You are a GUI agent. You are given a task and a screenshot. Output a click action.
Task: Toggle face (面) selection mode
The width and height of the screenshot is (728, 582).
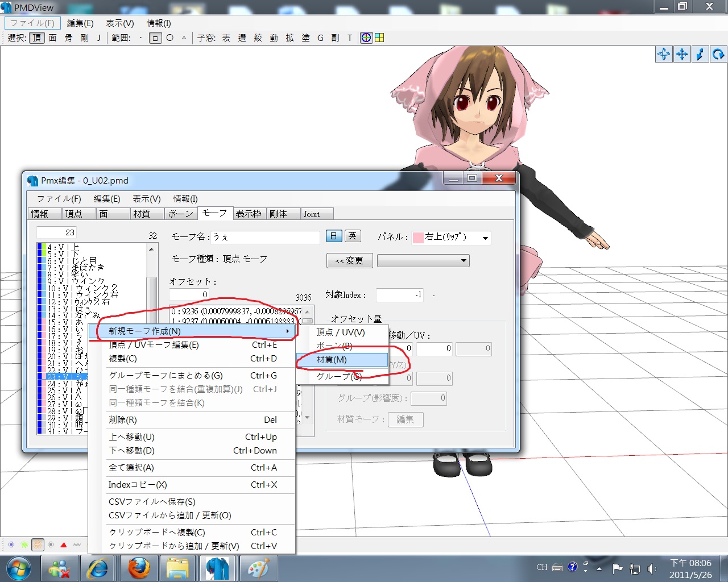click(53, 38)
